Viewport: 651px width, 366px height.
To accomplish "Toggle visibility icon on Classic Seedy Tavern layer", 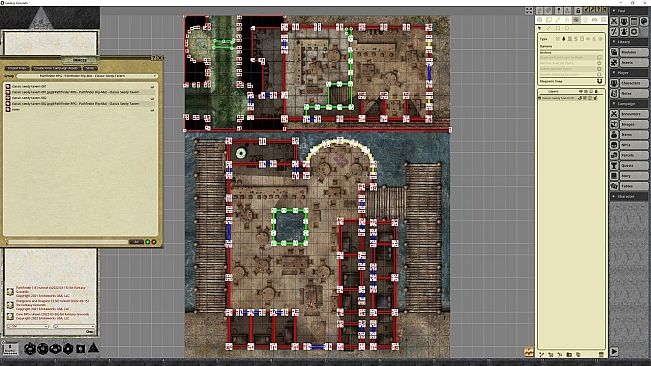I will click(x=580, y=98).
